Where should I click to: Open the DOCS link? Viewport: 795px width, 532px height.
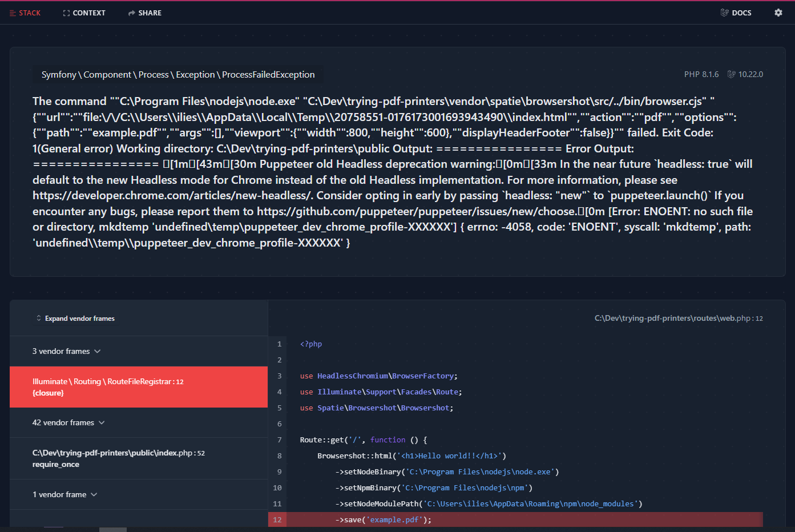741,12
